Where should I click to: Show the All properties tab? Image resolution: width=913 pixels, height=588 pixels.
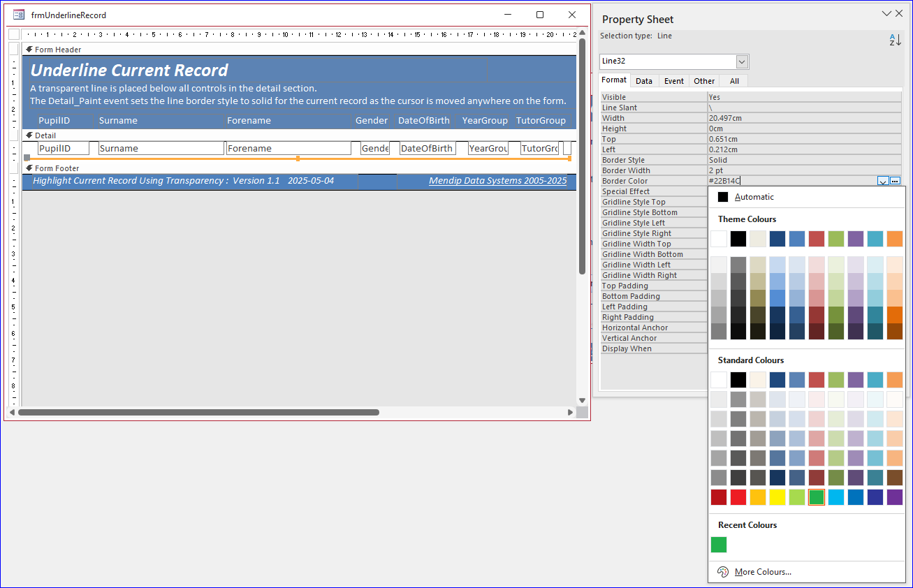pos(734,81)
